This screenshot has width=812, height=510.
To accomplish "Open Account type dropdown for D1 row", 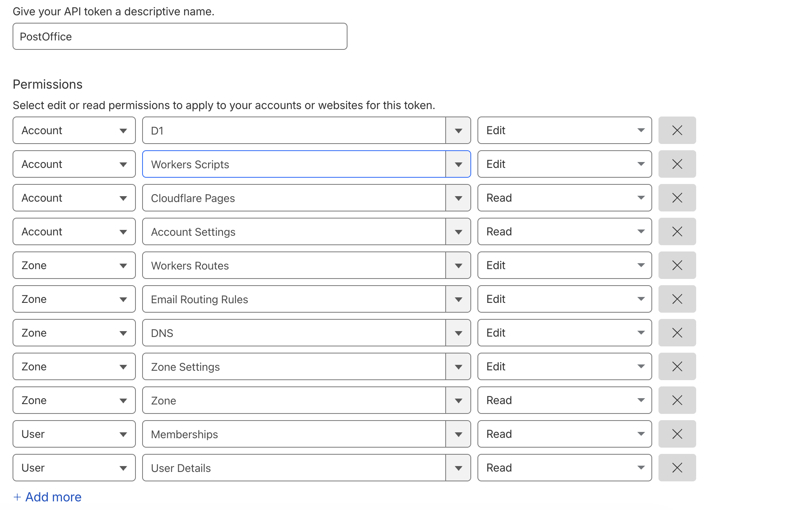I will click(74, 130).
